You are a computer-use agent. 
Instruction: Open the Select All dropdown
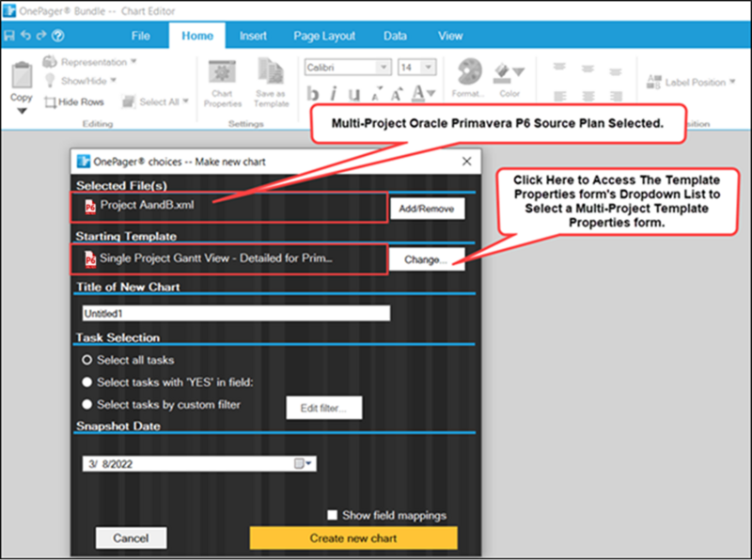click(155, 101)
